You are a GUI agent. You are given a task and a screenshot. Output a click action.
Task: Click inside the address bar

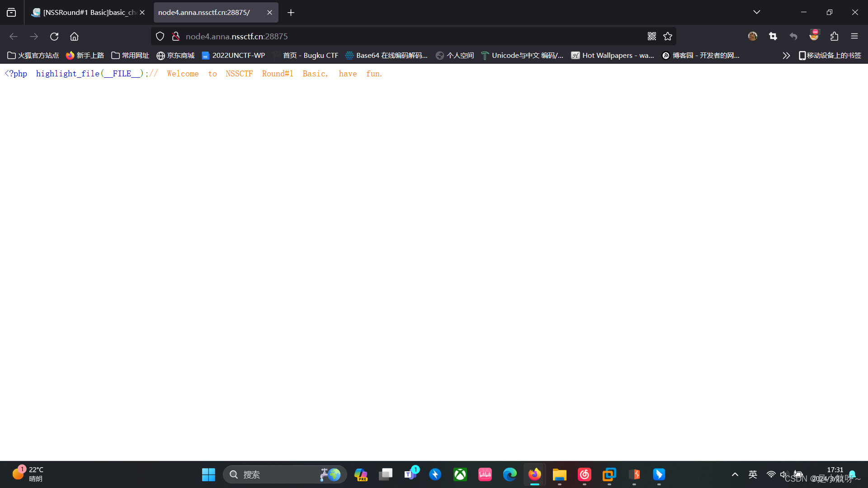pos(407,36)
